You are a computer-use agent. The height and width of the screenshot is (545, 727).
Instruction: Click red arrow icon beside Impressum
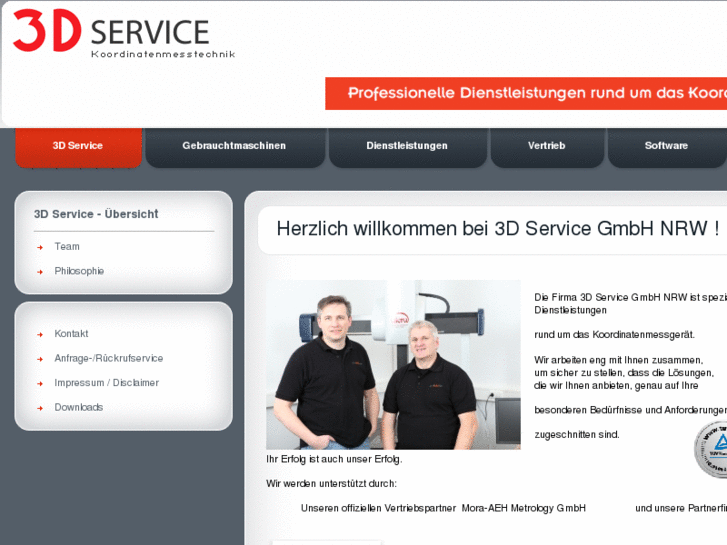[x=40, y=384]
